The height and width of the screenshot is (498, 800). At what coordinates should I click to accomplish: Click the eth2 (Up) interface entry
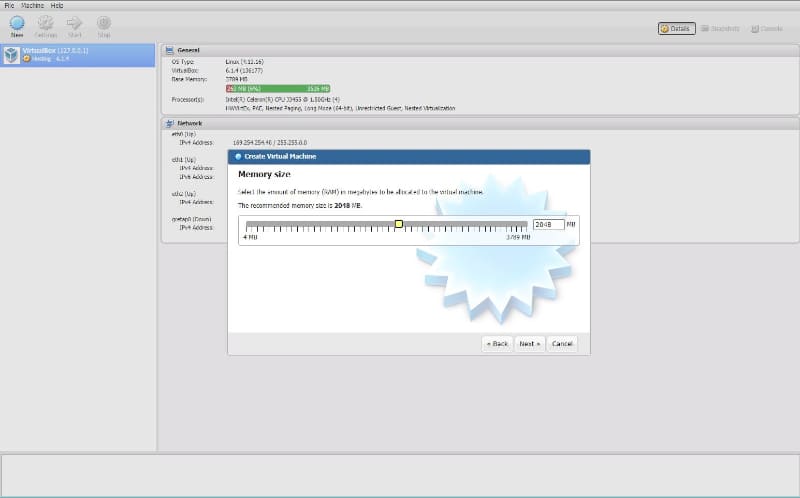[184, 194]
